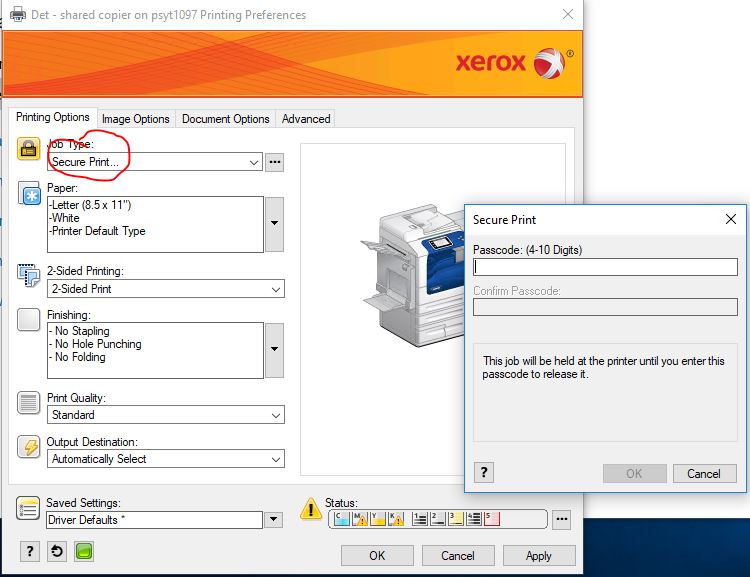The width and height of the screenshot is (750, 577).
Task: Click the Job Type padlock icon
Action: point(28,149)
